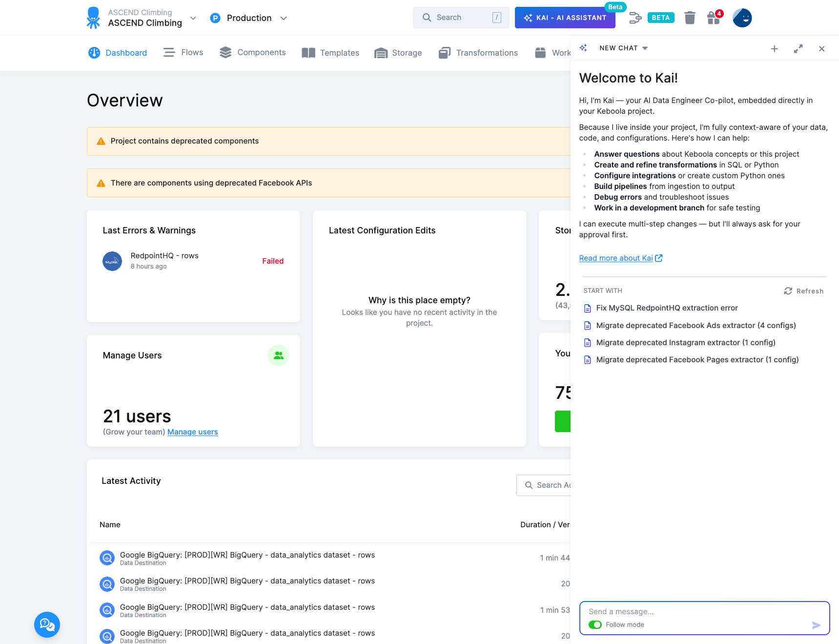Image resolution: width=839 pixels, height=644 pixels.
Task: Start a new chat with plus icon
Action: [774, 49]
